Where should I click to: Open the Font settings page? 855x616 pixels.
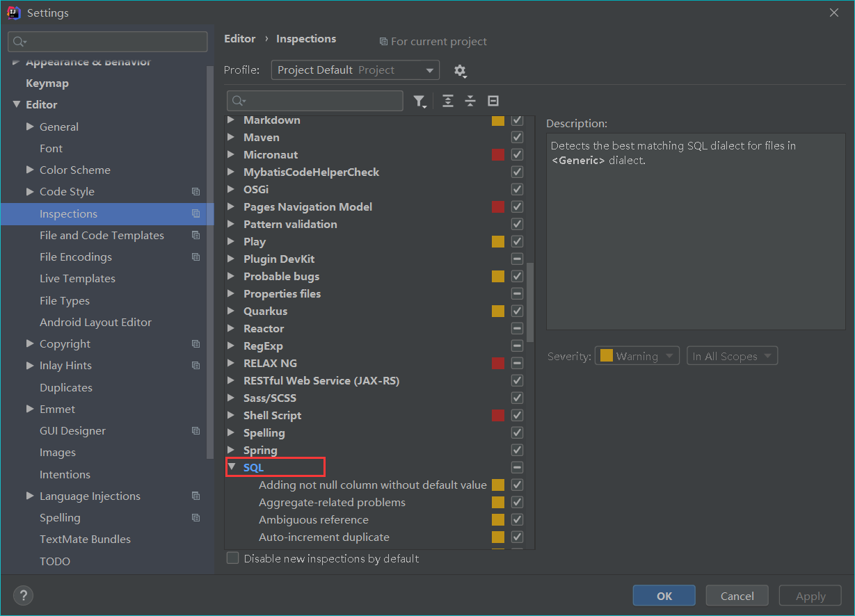click(x=51, y=149)
